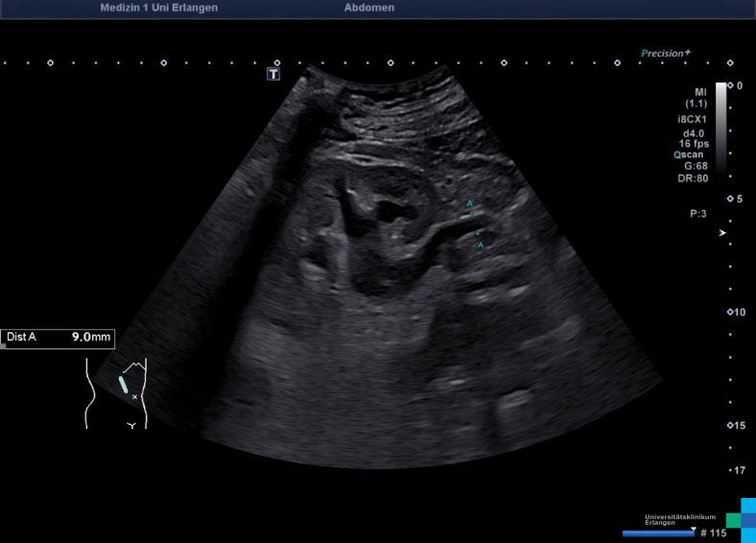Click the focus position arrowhead on depth scale
The width and height of the screenshot is (756, 543).
point(722,233)
